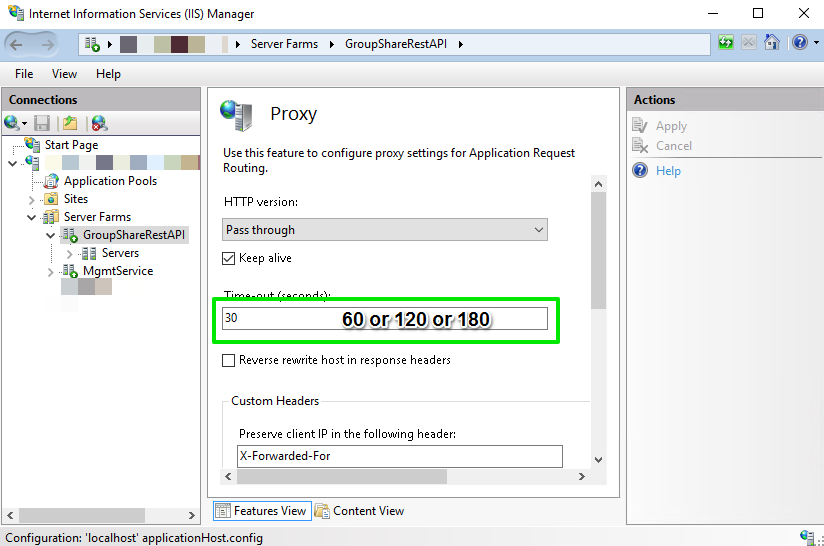Switch to the Content View tab
Image resolution: width=824 pixels, height=546 pixels.
coord(359,511)
